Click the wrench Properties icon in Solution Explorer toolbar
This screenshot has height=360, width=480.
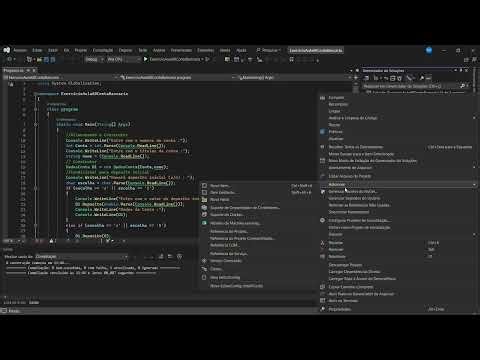[422, 78]
